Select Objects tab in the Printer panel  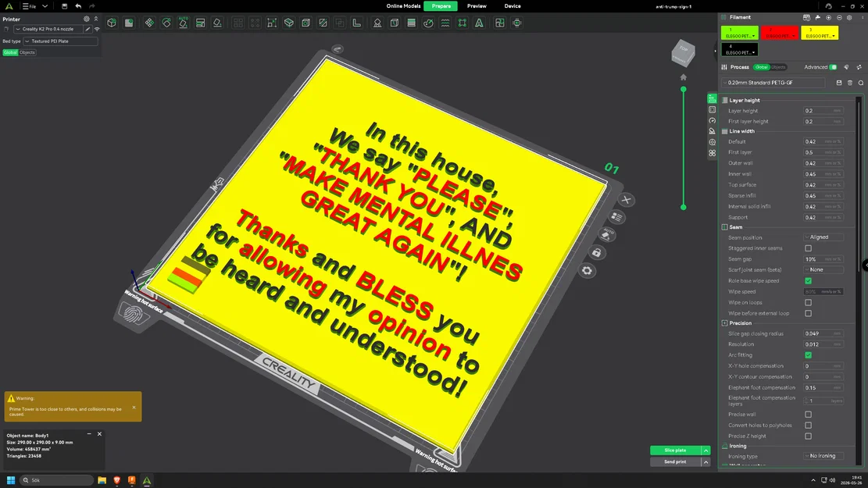[x=27, y=52]
